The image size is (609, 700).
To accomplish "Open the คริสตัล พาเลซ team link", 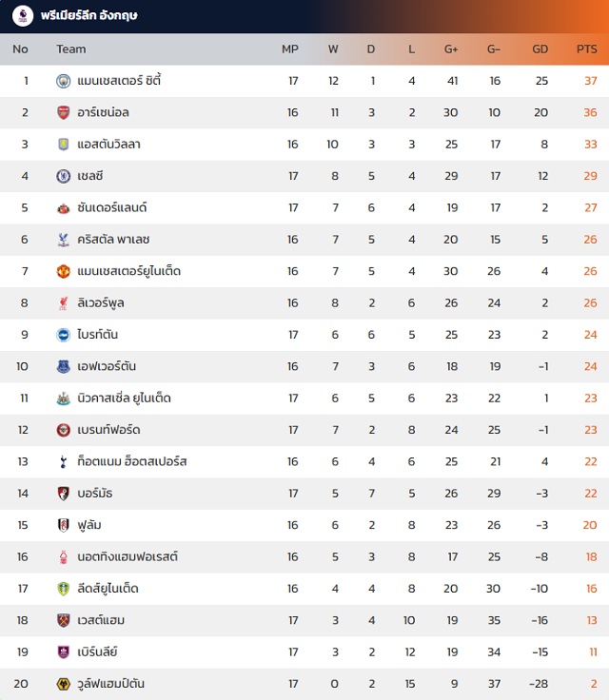I will pos(115,240).
